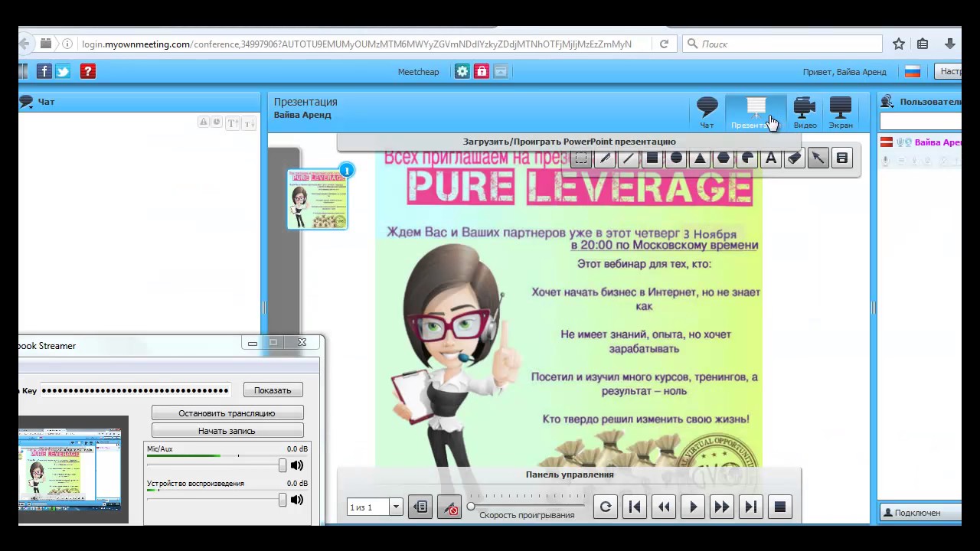980x551 pixels.
Task: Click the Настройки button
Action: [x=949, y=71]
